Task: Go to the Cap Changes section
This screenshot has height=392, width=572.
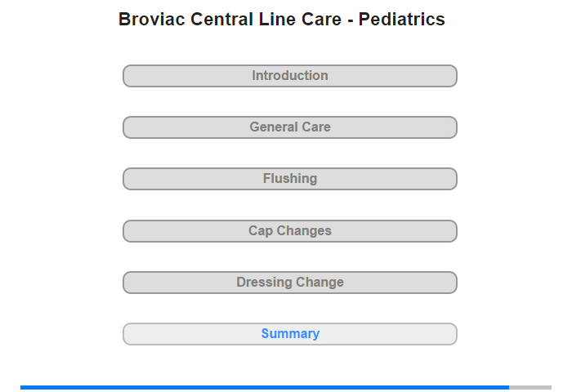Action: pos(289,231)
